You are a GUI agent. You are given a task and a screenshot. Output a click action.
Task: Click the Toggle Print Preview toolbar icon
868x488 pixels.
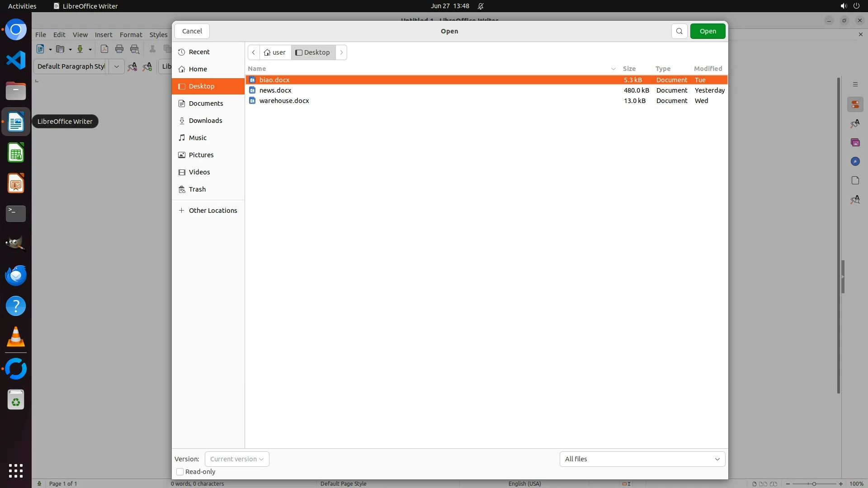click(x=135, y=49)
